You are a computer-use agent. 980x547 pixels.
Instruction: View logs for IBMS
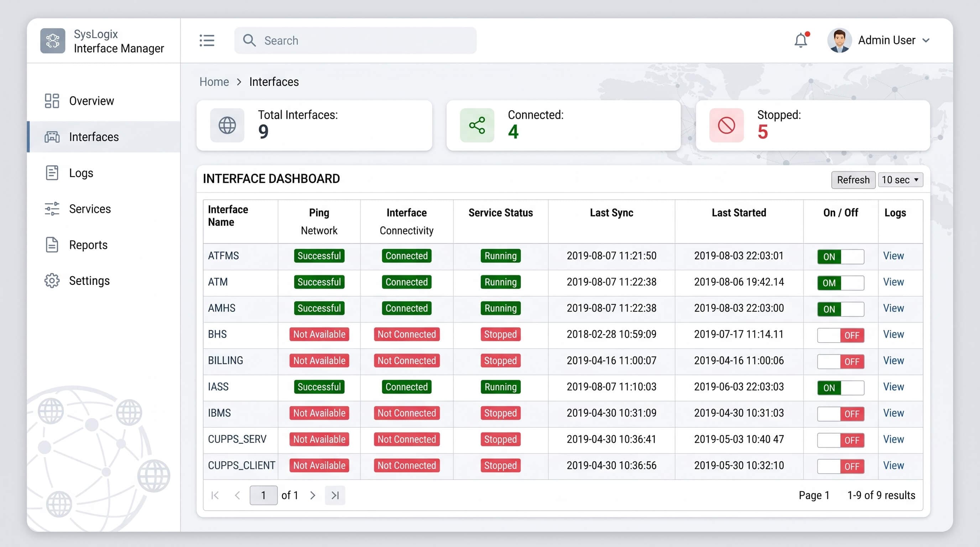(893, 413)
